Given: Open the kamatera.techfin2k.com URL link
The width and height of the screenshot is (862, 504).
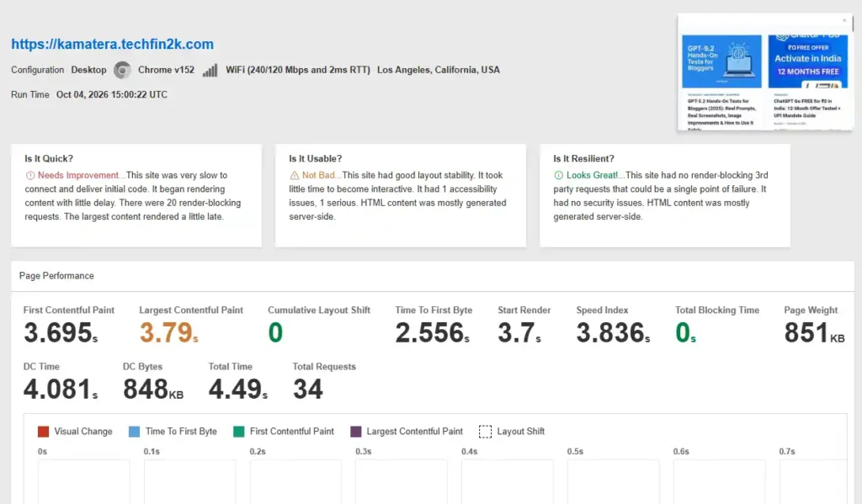Looking at the screenshot, I should tap(112, 44).
